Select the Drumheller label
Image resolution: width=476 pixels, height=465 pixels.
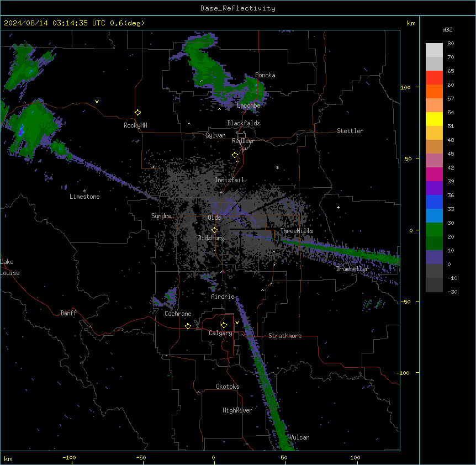coord(352,269)
